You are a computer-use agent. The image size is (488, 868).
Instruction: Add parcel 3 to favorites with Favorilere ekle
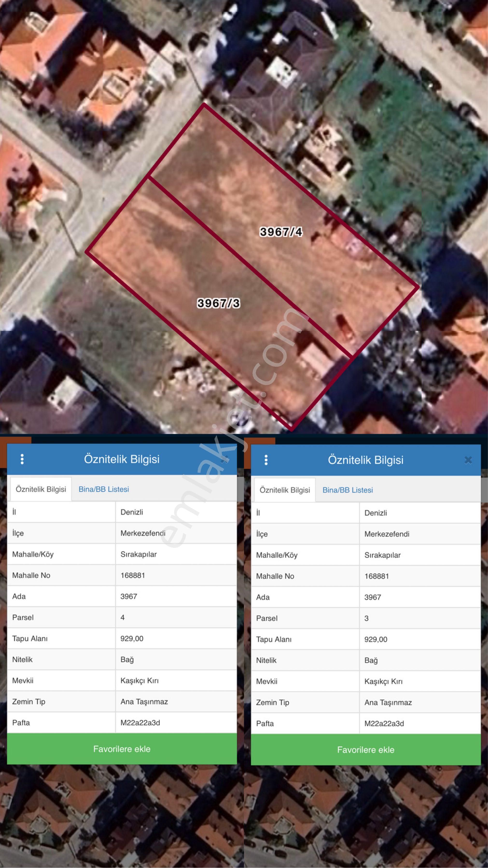(366, 750)
